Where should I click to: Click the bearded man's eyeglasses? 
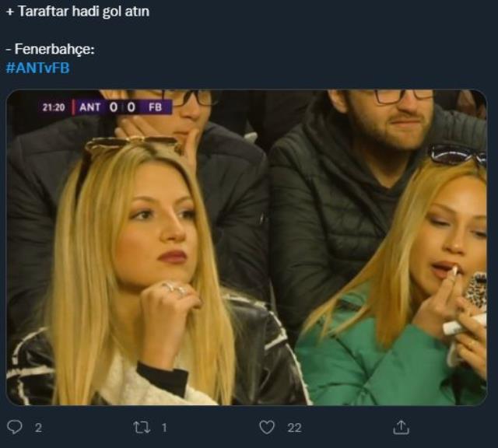[x=402, y=96]
